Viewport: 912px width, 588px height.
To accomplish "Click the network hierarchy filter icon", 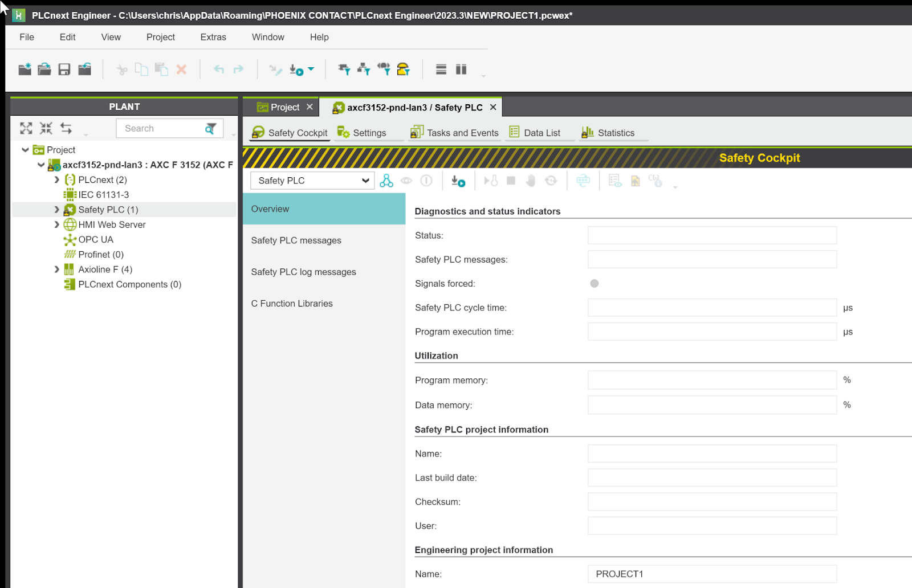I will [x=364, y=70].
